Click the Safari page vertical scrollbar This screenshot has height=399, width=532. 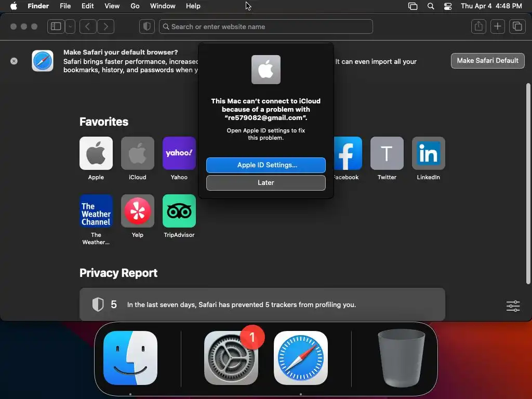[x=528, y=183]
